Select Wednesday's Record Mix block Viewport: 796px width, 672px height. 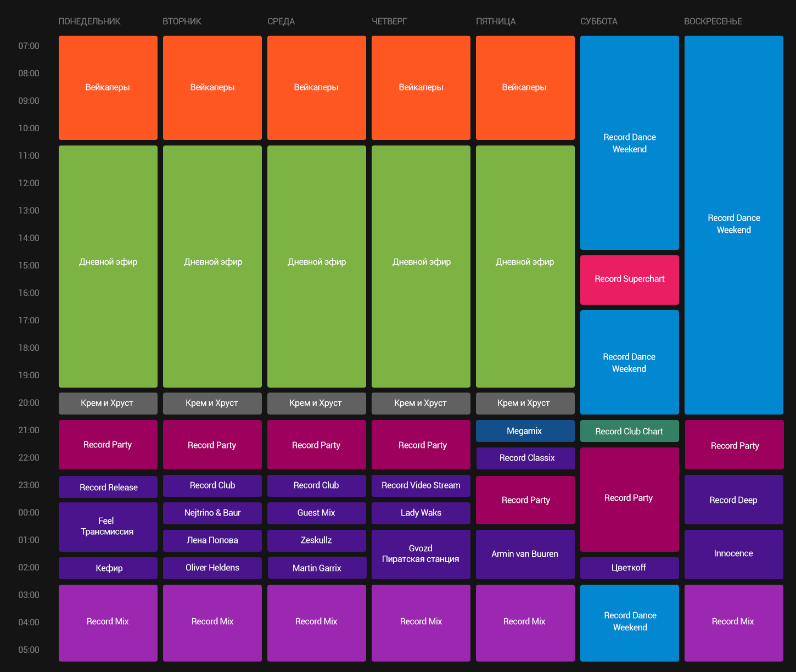pos(317,623)
